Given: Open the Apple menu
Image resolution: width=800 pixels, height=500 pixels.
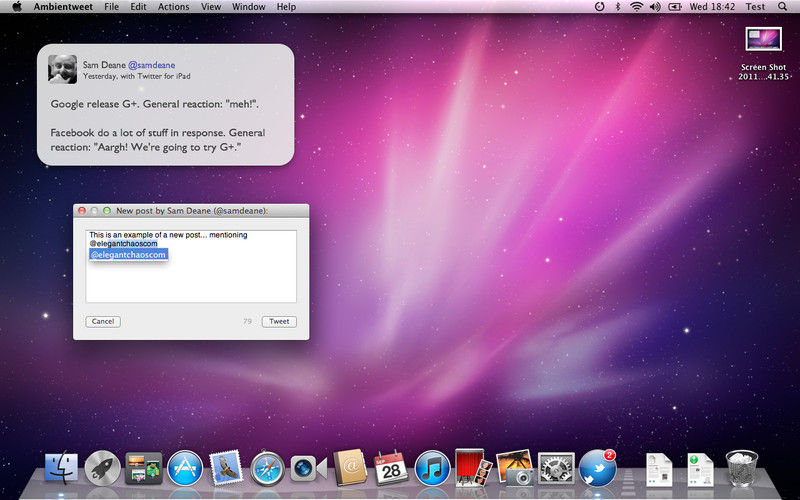Looking at the screenshot, I should point(17,7).
